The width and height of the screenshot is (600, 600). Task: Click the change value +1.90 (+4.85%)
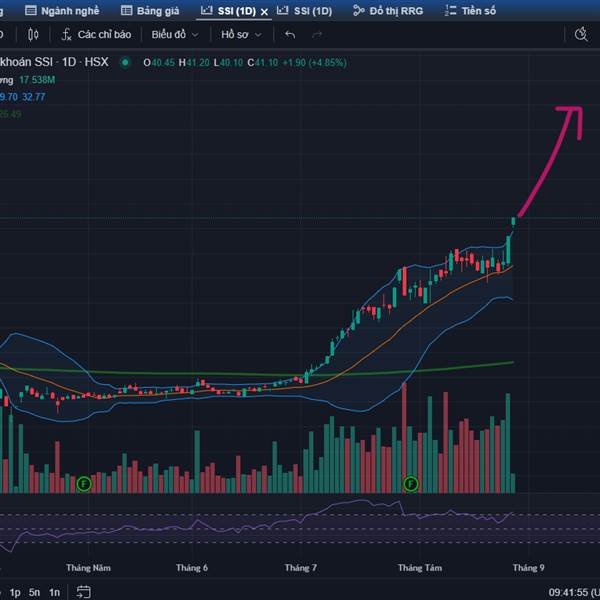pyautogui.click(x=315, y=62)
